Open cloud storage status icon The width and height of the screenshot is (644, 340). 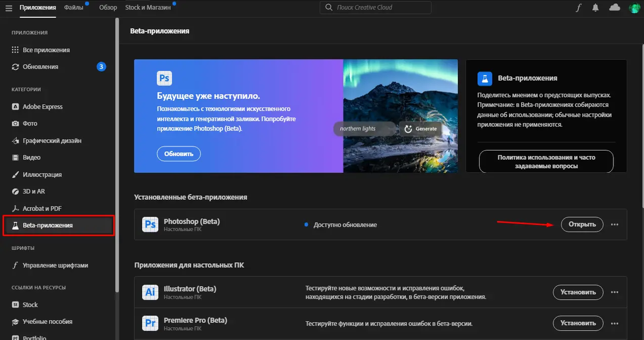[x=614, y=8]
